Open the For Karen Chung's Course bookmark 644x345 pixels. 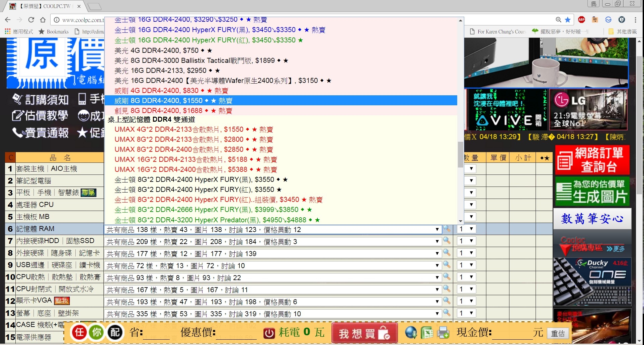coord(498,31)
